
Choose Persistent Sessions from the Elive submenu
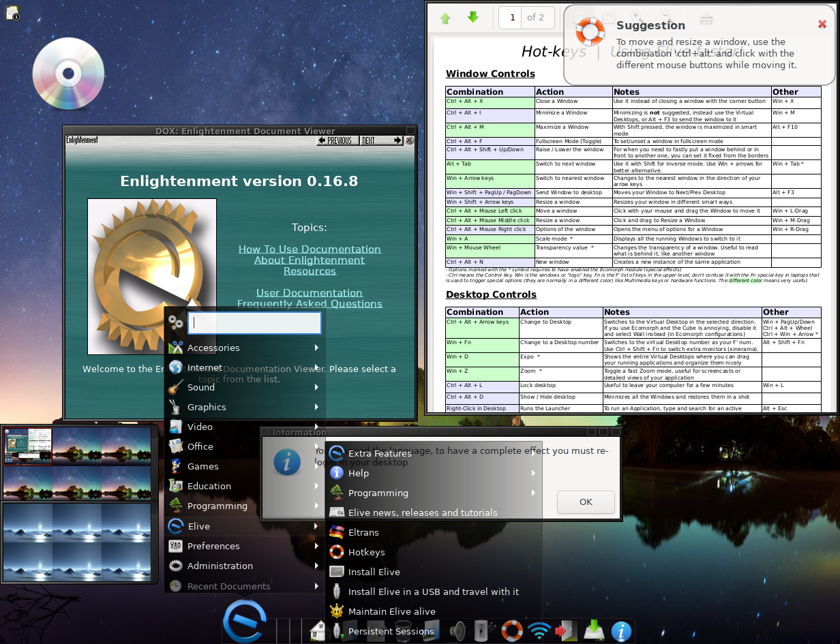click(x=434, y=631)
